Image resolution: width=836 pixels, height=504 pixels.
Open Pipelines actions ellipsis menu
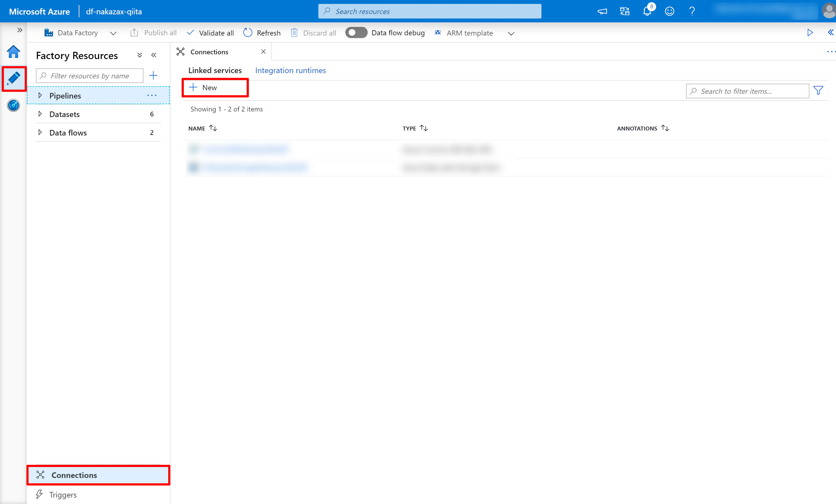point(152,95)
